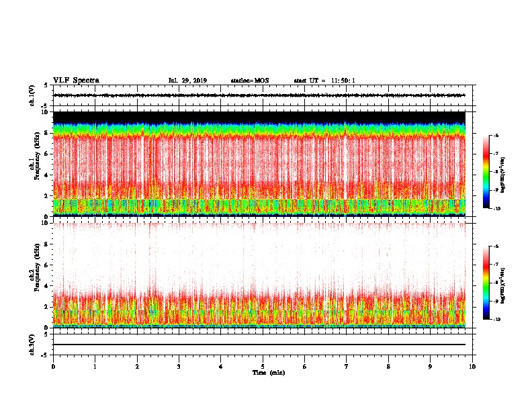Click the ch.2 spectrogram color bar
Screen dimensions: 532x411
(x=486, y=283)
